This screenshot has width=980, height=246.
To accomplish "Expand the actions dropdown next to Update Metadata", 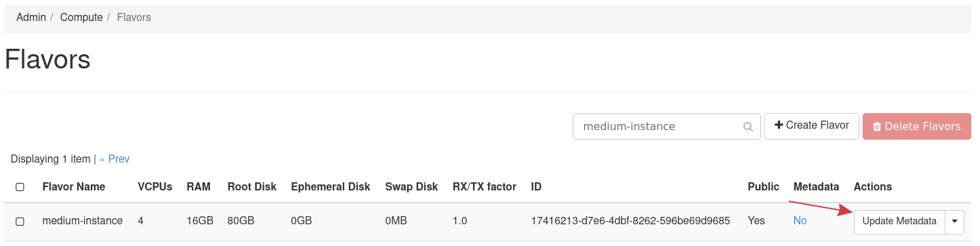I will click(955, 221).
